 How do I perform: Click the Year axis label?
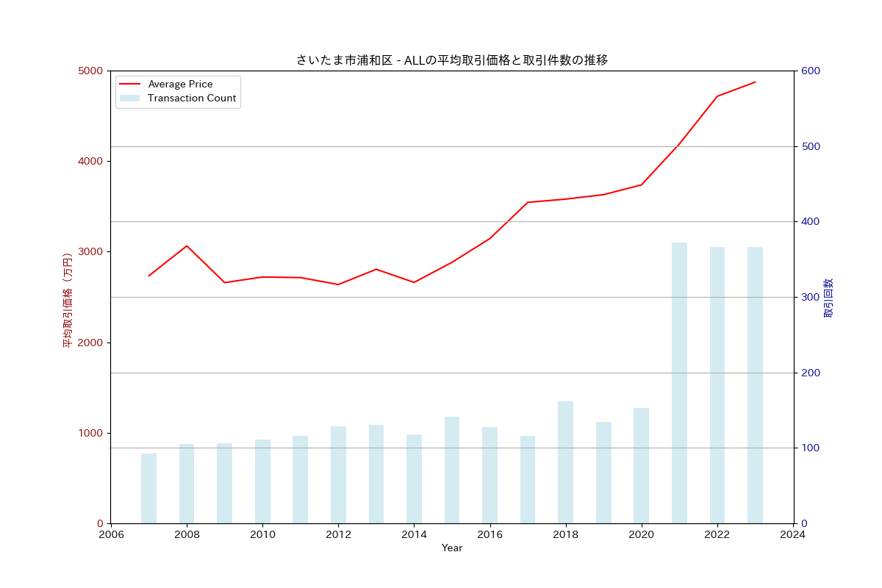pos(453,548)
